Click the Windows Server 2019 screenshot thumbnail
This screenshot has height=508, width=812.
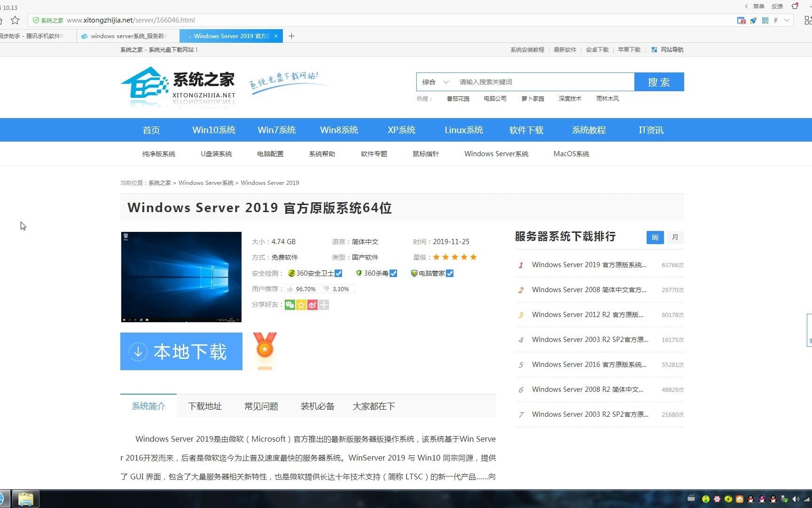pyautogui.click(x=181, y=277)
